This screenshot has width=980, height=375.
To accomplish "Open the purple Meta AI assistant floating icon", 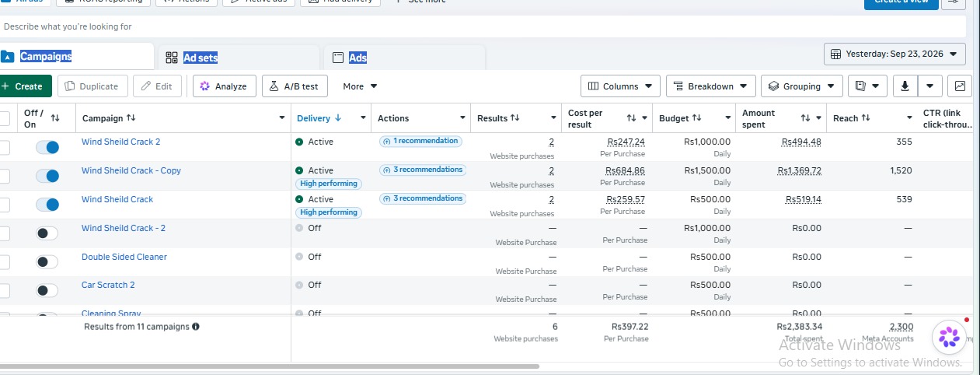I will [948, 337].
